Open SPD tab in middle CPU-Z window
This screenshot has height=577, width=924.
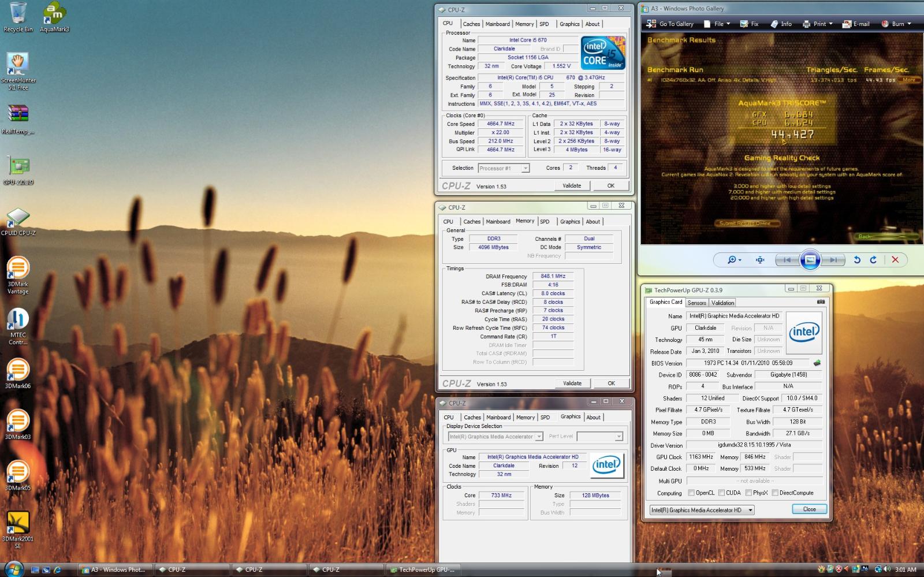(x=545, y=222)
